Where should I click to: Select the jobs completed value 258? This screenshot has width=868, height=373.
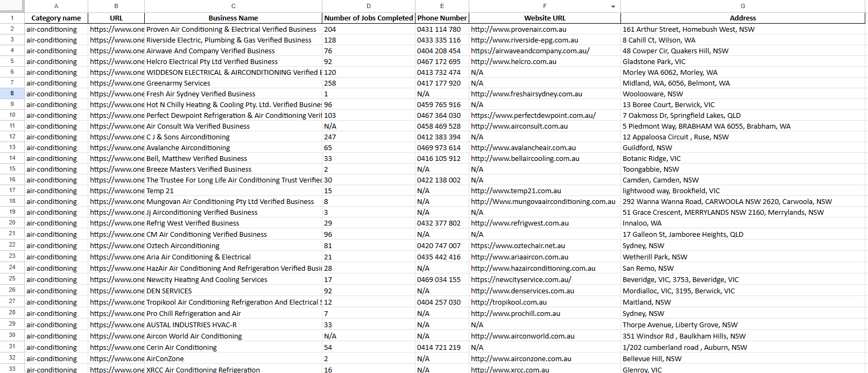(369, 83)
